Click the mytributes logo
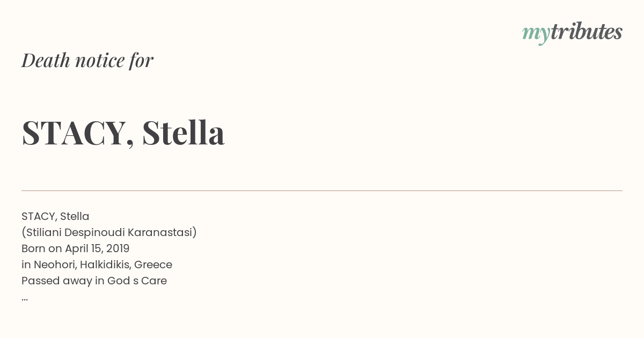644x338 pixels. [572, 33]
